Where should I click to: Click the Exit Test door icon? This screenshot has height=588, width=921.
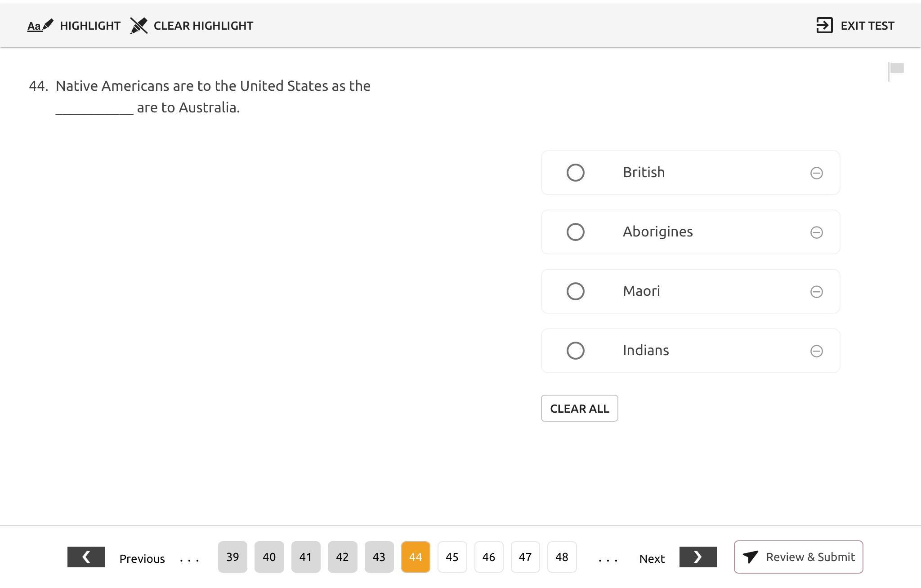pos(824,26)
